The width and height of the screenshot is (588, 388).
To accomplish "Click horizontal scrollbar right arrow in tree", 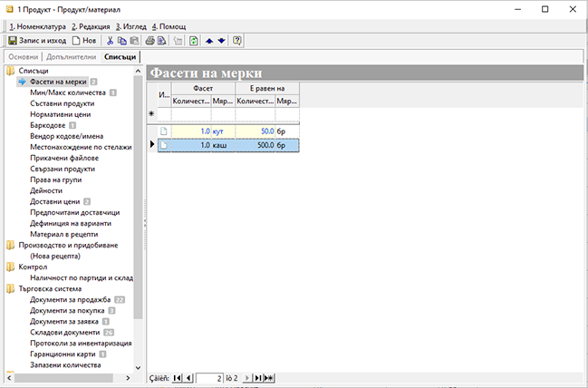I will coord(128,378).
